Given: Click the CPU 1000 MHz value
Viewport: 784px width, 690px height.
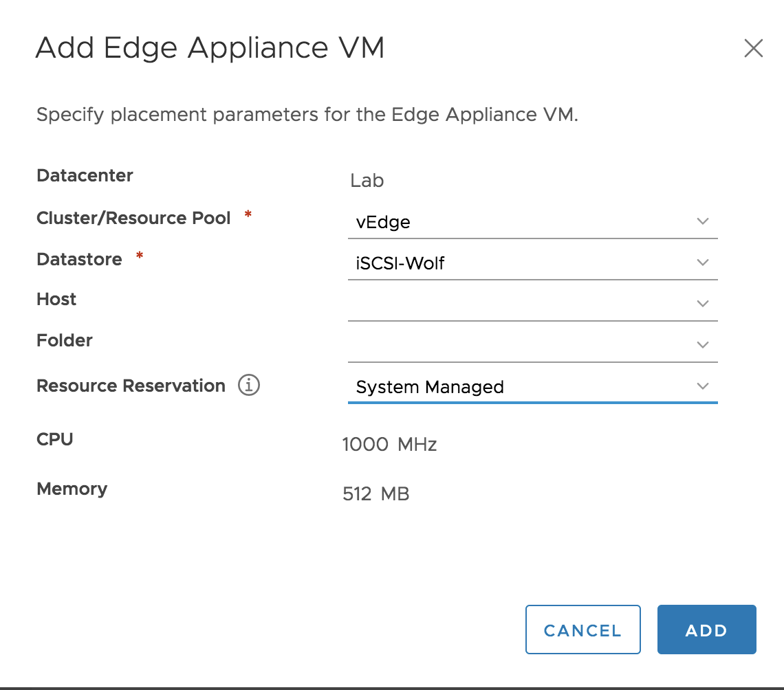Looking at the screenshot, I should pos(389,444).
